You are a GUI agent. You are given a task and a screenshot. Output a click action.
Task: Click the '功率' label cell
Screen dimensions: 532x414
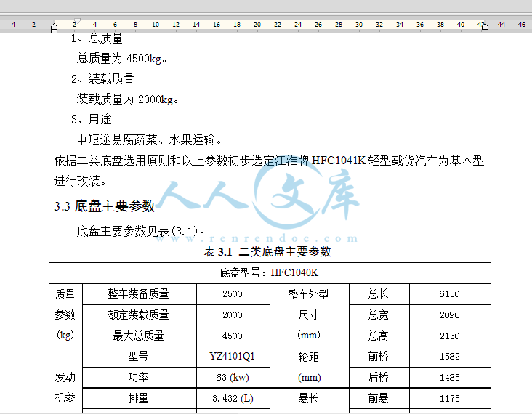[x=139, y=378]
